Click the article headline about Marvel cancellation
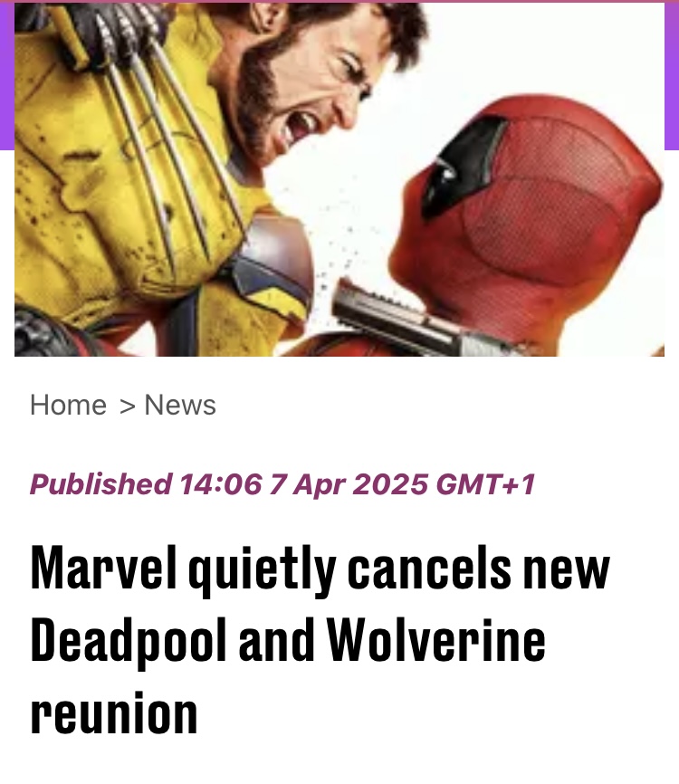The image size is (679, 784). pyautogui.click(x=320, y=640)
